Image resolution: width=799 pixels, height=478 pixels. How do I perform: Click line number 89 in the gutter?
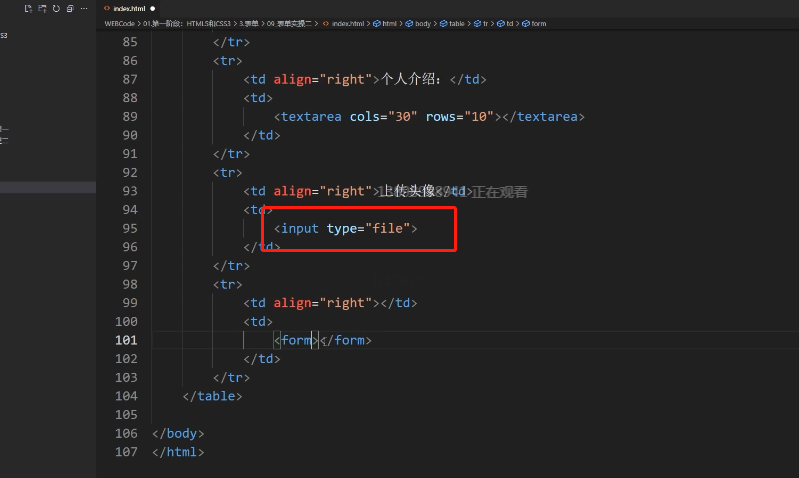[130, 117]
